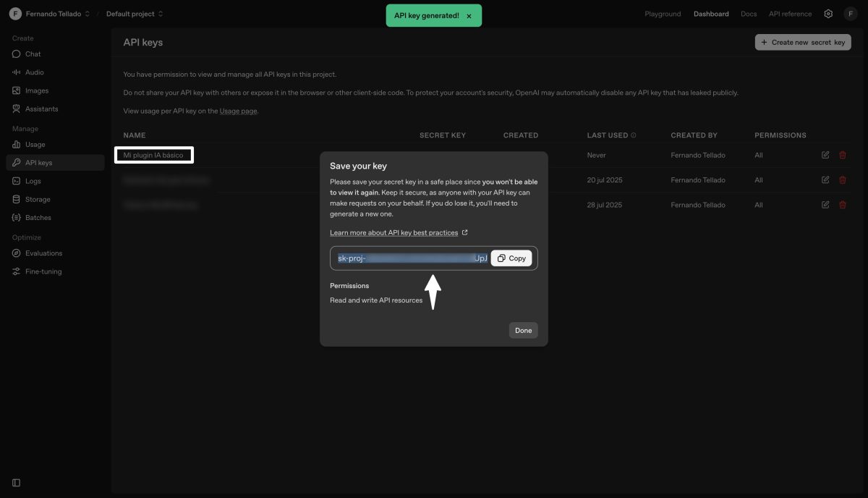
Task: Open the Batches section
Action: click(36, 217)
